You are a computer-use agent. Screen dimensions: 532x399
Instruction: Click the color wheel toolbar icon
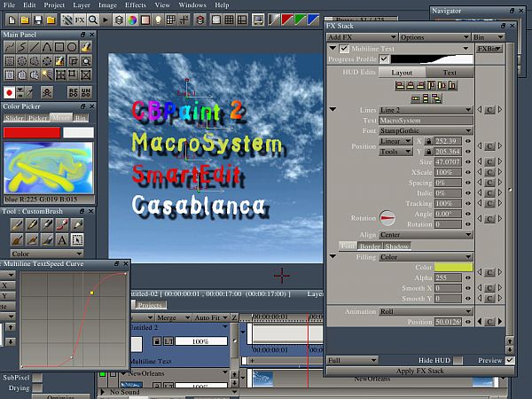pos(132,20)
